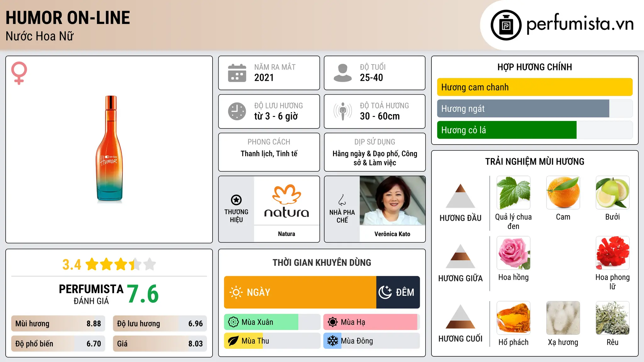644x362 pixels.
Task: Click the Độ phổ biến 6.70 score bar
Action: (58, 344)
